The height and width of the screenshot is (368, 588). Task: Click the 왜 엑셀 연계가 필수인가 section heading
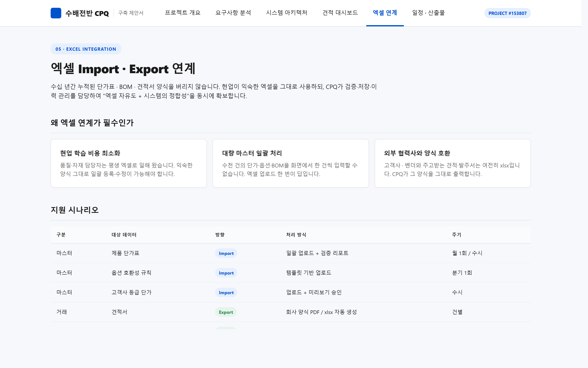pos(92,123)
